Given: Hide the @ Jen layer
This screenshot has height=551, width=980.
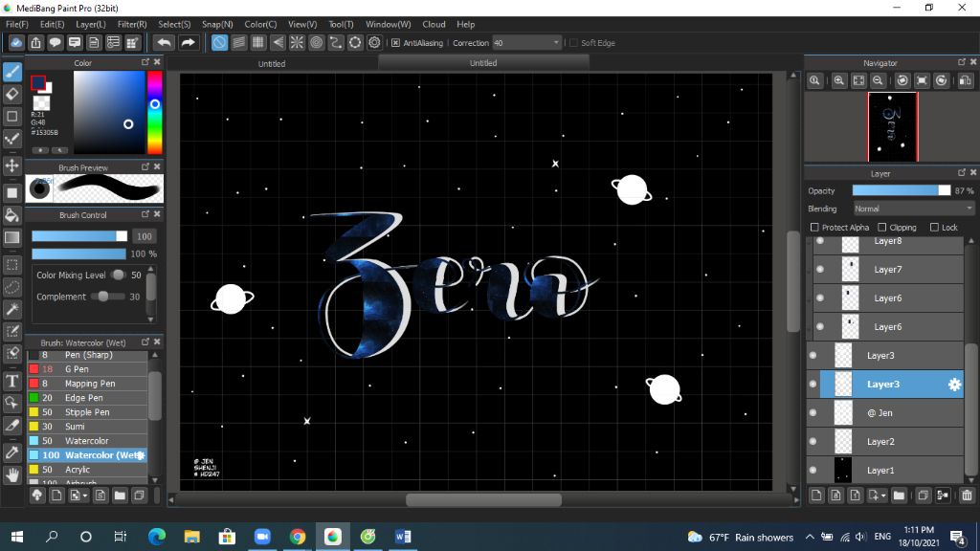Looking at the screenshot, I should (x=813, y=412).
